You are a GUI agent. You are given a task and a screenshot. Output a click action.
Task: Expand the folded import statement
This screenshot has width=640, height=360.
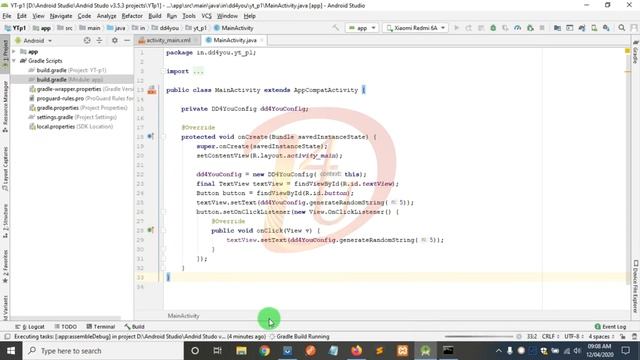pyautogui.click(x=198, y=71)
